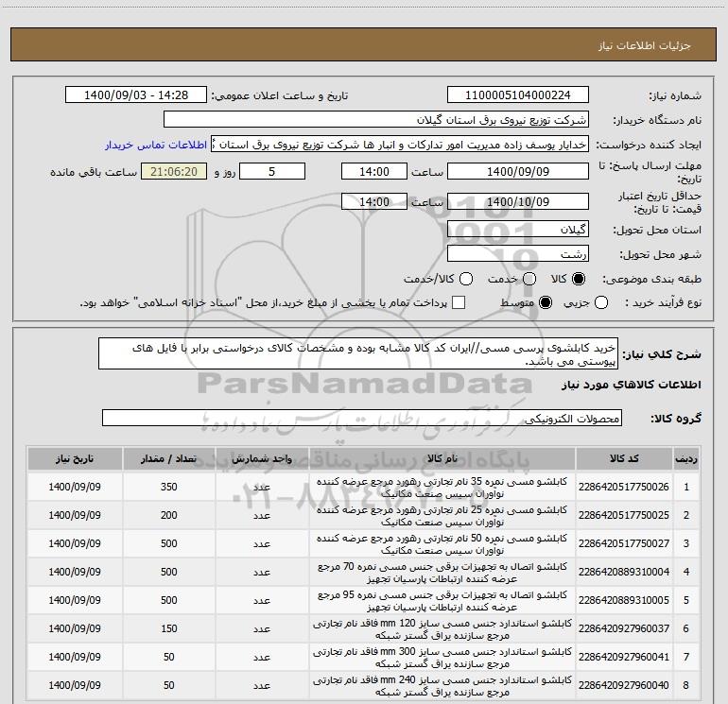Click product code 2286420517750025
728x704 pixels.
coord(624,516)
